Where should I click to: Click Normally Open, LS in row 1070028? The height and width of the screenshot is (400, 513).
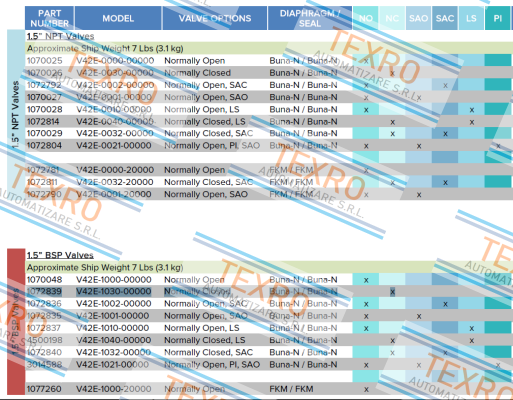coord(202,109)
